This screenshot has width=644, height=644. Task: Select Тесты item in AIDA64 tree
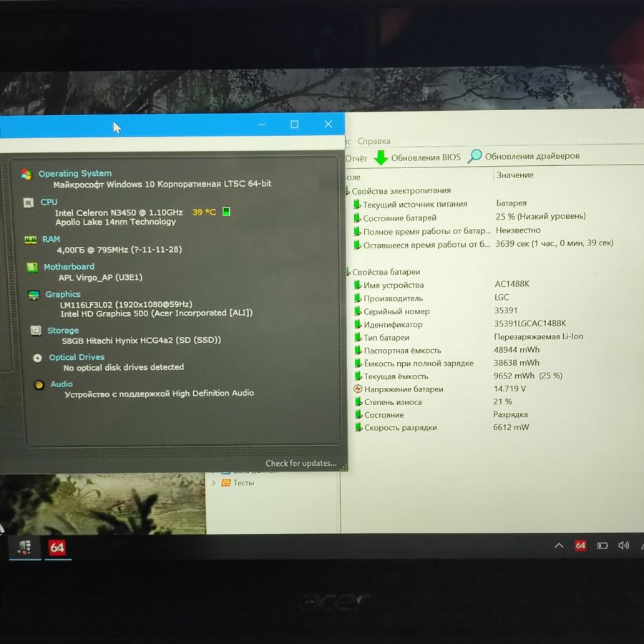243,482
